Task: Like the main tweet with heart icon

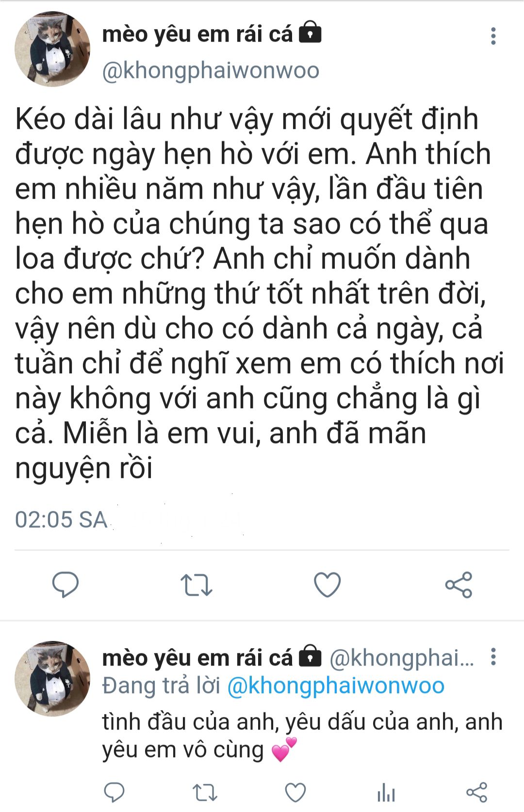Action: click(x=327, y=584)
